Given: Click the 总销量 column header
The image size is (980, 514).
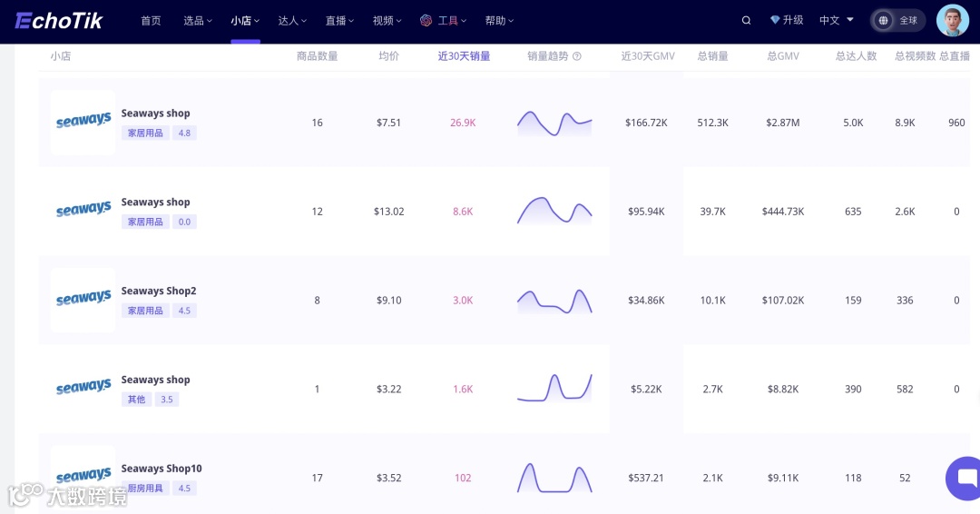Looking at the screenshot, I should [x=712, y=56].
